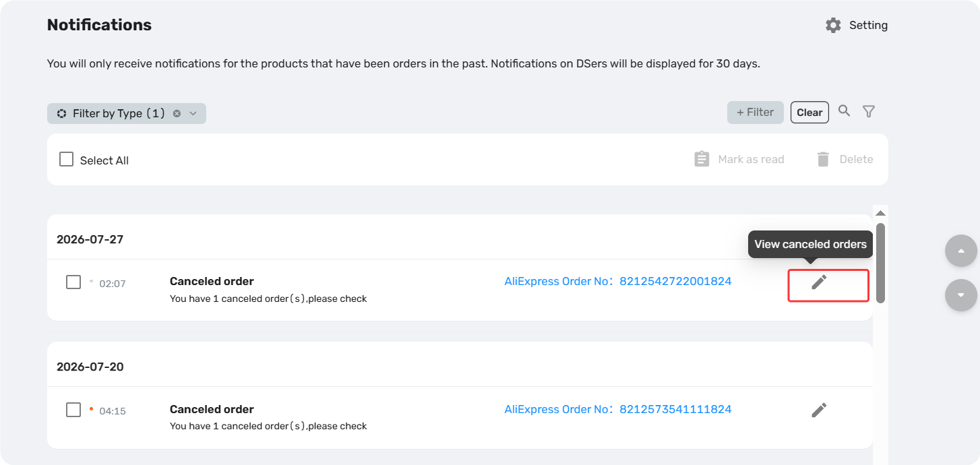Click pencil icon for 02:07 canceled order
The image size is (980, 465).
coord(819,282)
